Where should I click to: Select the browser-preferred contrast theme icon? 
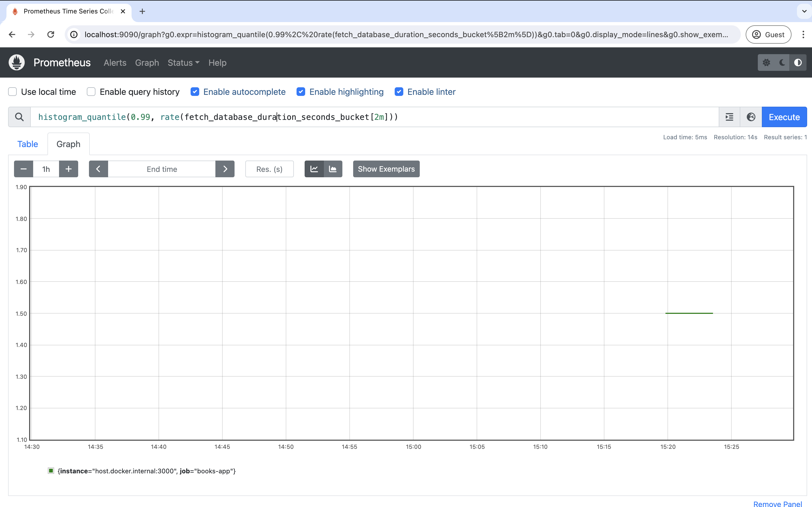798,63
